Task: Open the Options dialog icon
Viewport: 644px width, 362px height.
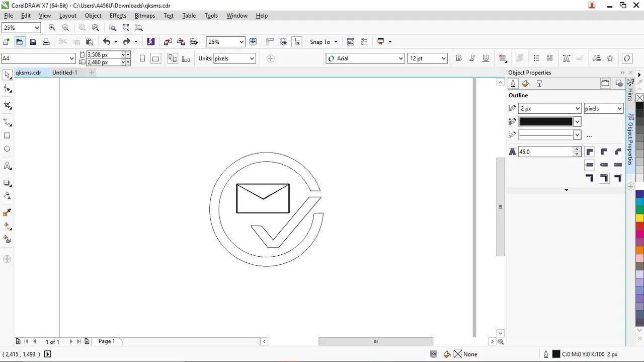Action: 351,42
